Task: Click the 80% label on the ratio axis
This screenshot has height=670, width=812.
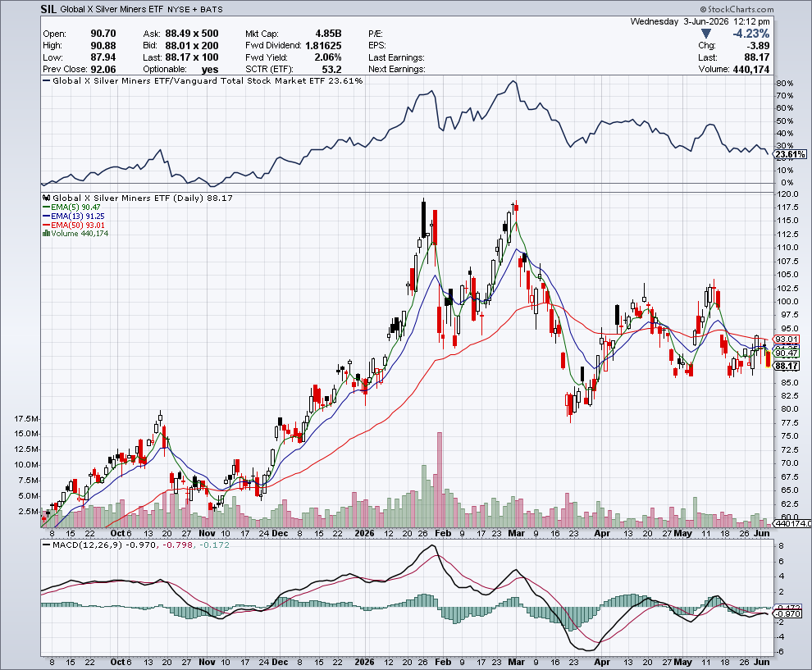Action: pos(786,84)
